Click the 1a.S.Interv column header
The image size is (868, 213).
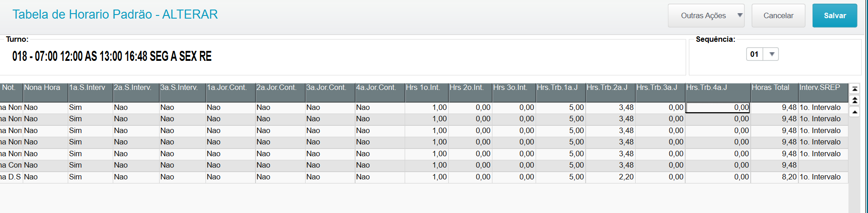pyautogui.click(x=90, y=88)
